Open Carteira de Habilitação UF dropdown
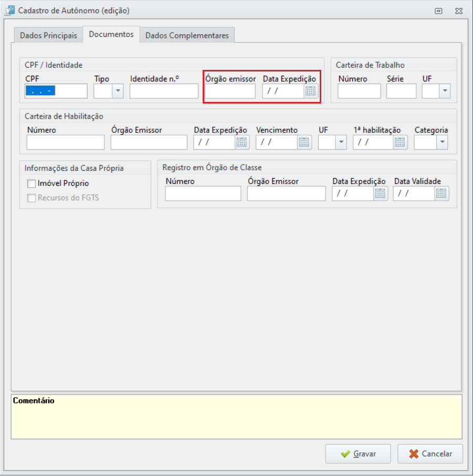Screen dimensions: 473x476 (x=341, y=142)
